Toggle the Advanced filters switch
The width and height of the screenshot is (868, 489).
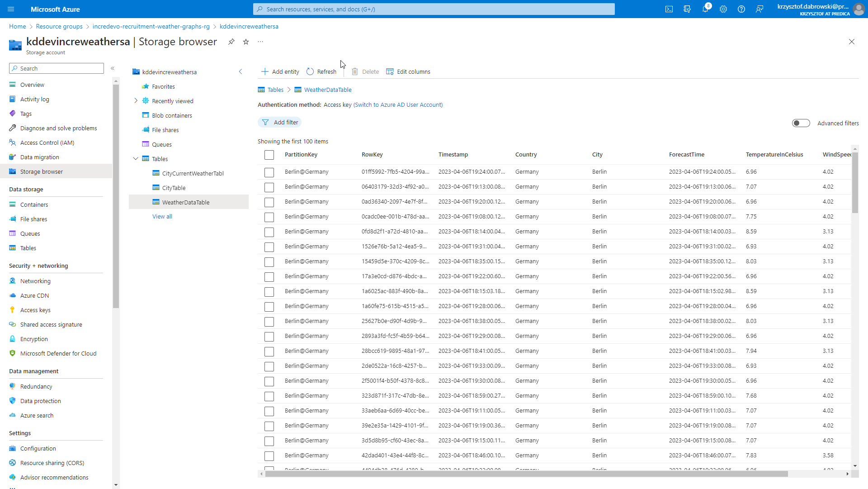point(801,123)
